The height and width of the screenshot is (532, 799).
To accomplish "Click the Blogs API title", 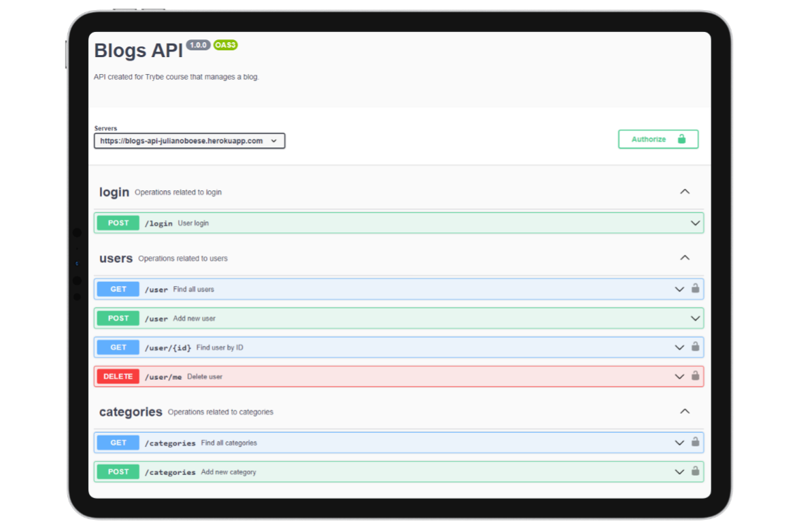I will point(139,50).
